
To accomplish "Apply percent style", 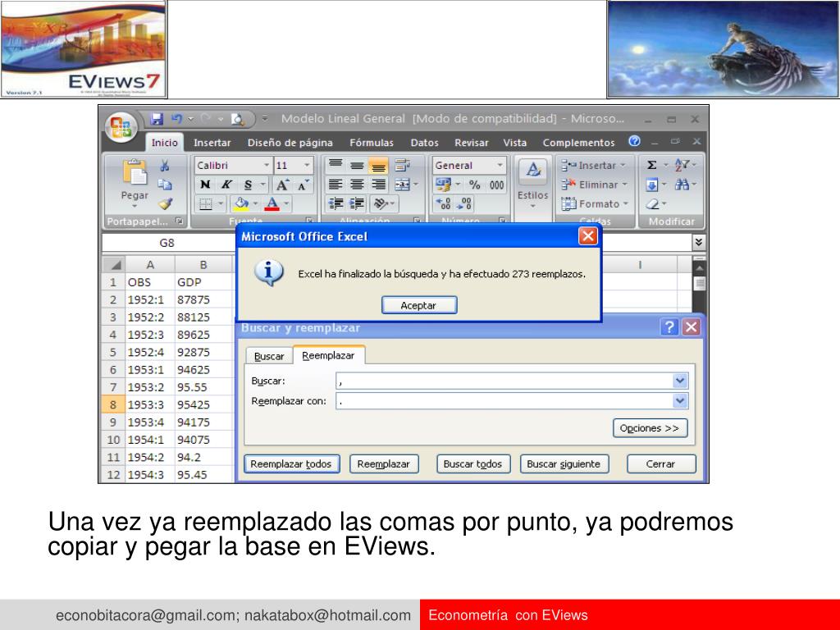I will 475,185.
